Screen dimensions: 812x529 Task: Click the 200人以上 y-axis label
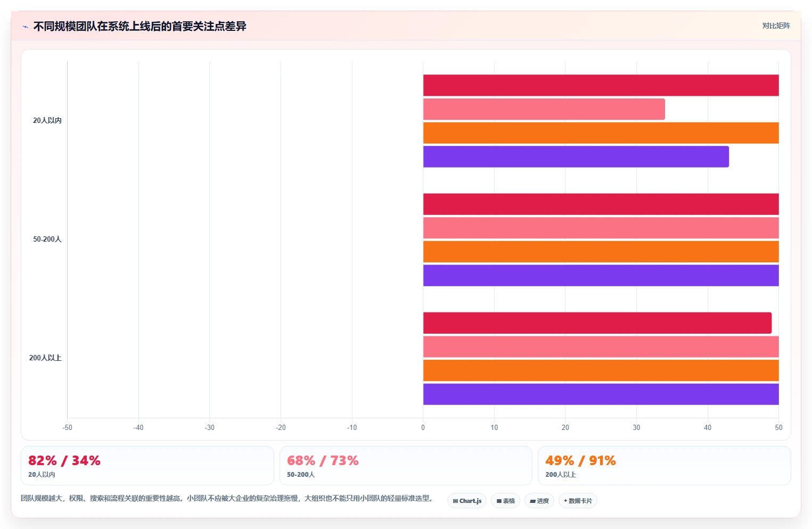pyautogui.click(x=45, y=358)
